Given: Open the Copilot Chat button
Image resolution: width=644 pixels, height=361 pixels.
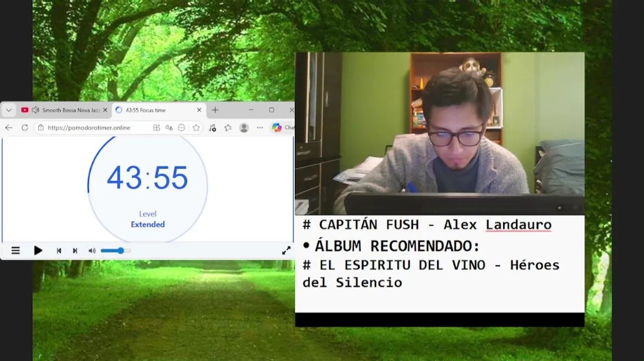Looking at the screenshot, I should point(282,128).
